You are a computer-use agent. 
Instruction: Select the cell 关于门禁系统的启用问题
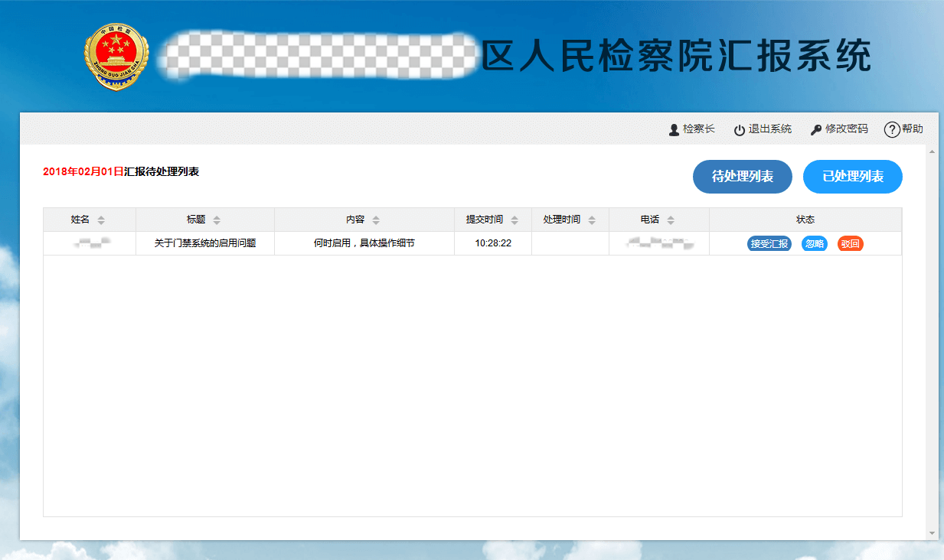pos(205,243)
